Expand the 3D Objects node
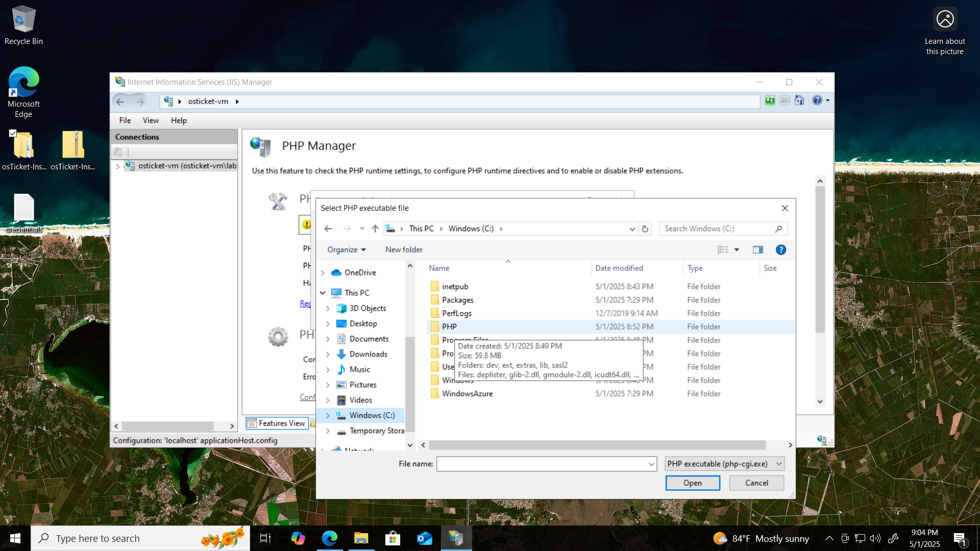Screen dimensions: 980x551 point(328,309)
